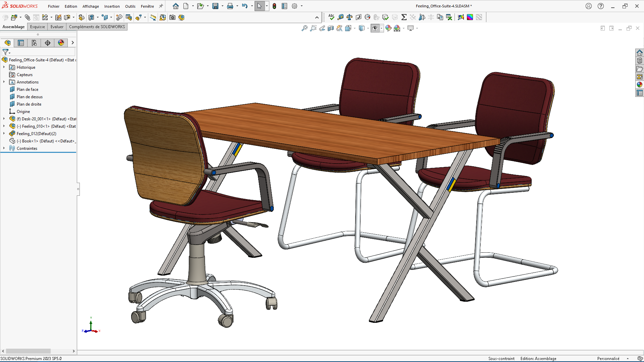Click Zoom to Fit magnifier icon
The image size is (644, 362).
pos(305,28)
